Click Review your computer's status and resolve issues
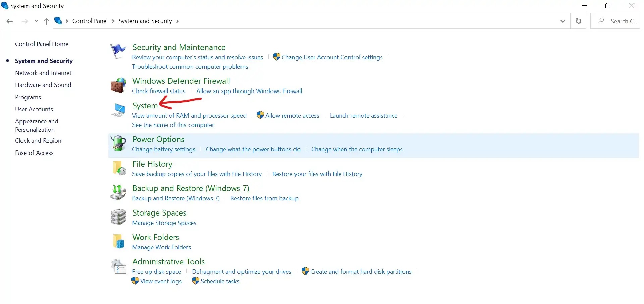Image resolution: width=644 pixels, height=304 pixels. point(198,57)
